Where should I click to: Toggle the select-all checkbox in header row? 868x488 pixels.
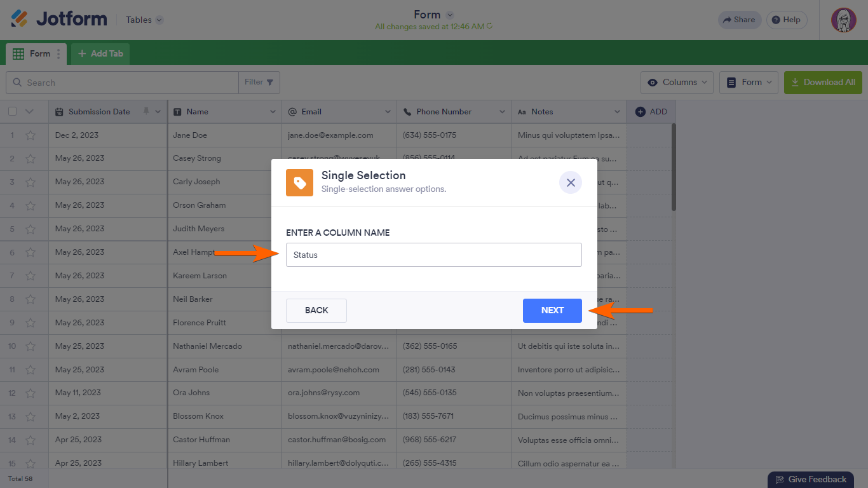click(11, 111)
